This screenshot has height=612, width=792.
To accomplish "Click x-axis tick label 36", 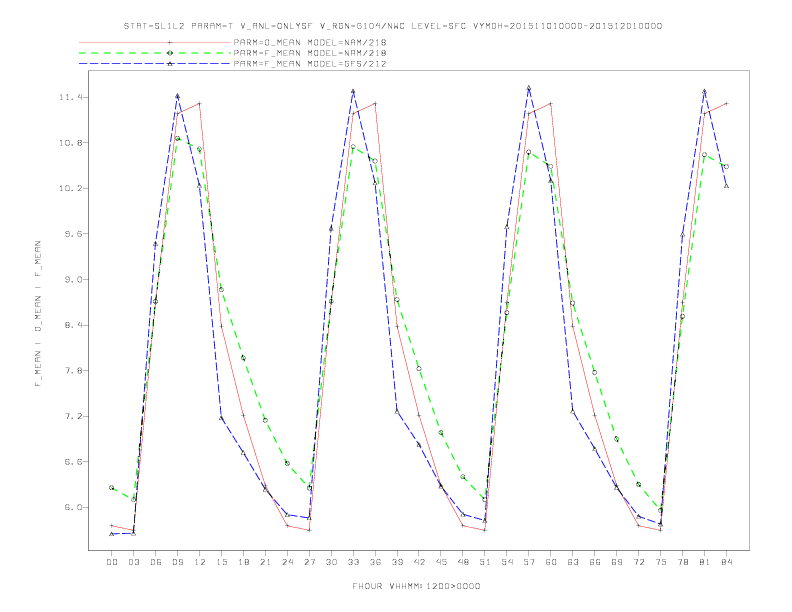I will point(375,562).
